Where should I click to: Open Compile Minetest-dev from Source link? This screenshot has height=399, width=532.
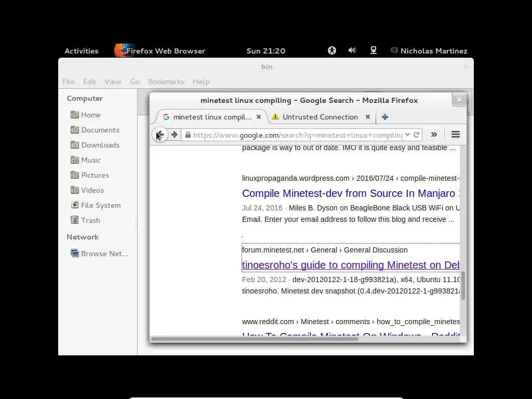351,193
